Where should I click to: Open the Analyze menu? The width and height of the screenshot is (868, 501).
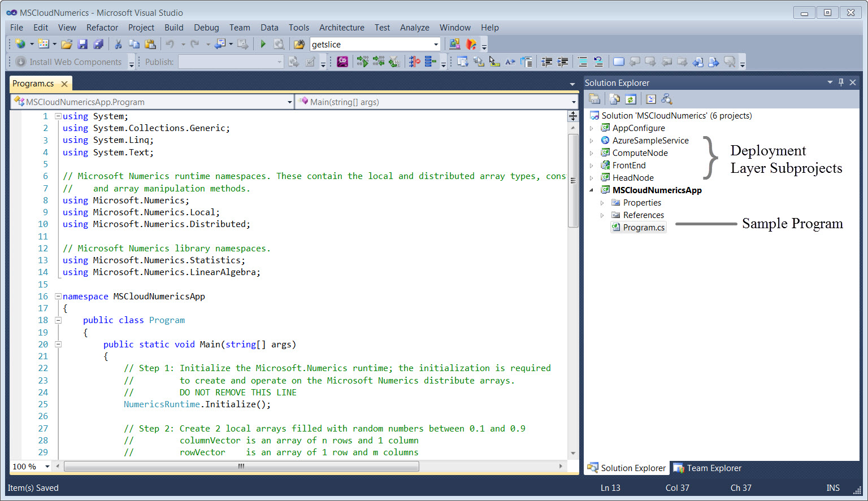(x=415, y=28)
